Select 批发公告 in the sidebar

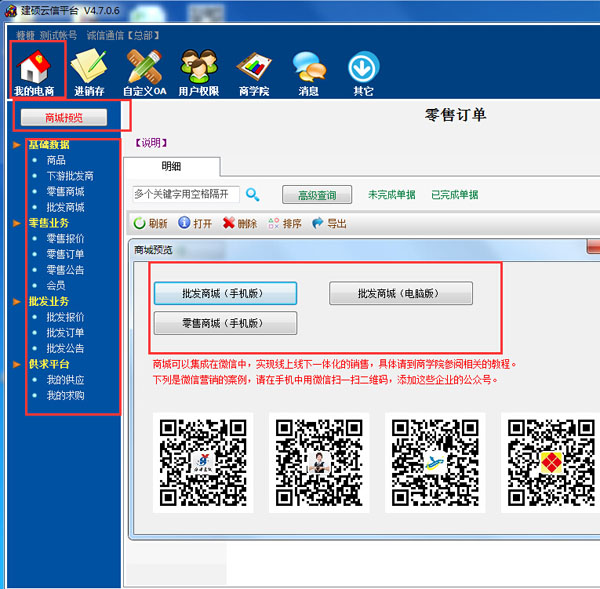pos(65,349)
